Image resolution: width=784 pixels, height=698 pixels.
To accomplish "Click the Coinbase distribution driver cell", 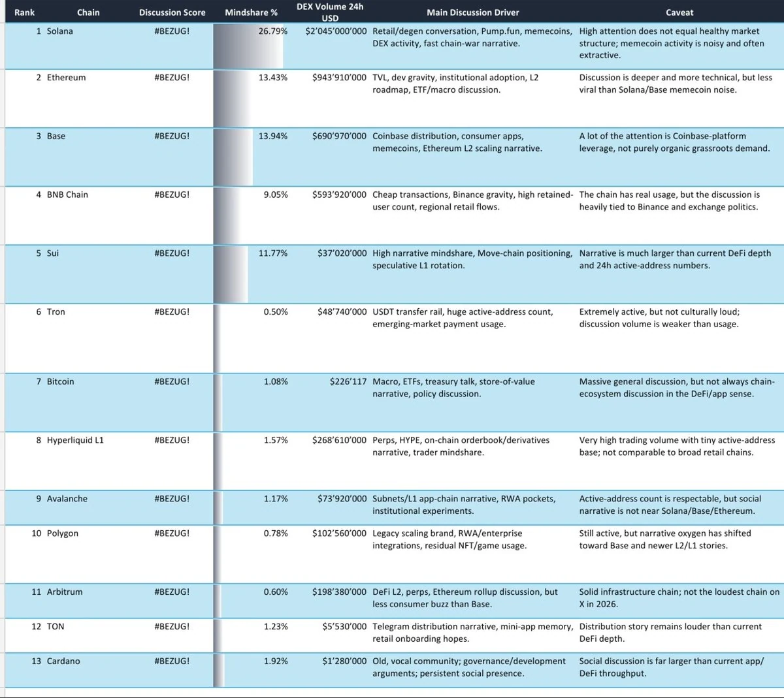I will click(457, 142).
